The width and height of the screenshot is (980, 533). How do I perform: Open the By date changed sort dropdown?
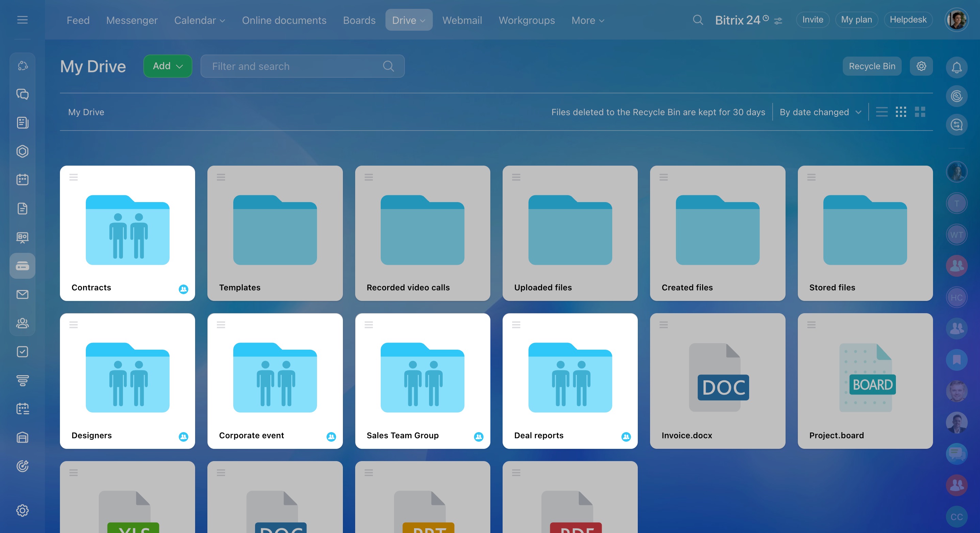click(x=820, y=112)
